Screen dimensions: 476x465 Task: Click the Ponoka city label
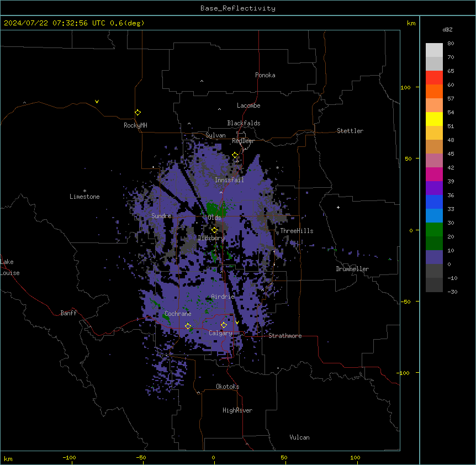265,75
